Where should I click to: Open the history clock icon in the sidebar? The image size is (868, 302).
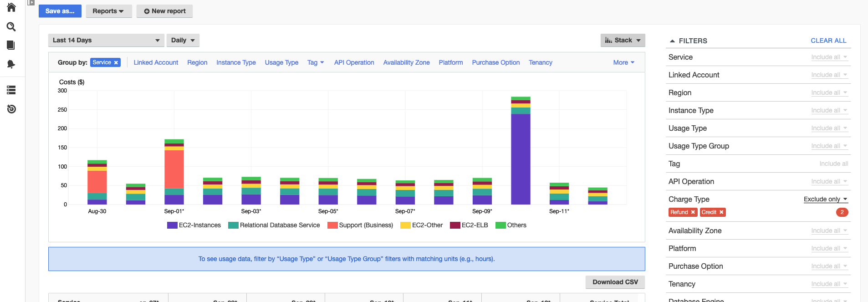(x=11, y=109)
